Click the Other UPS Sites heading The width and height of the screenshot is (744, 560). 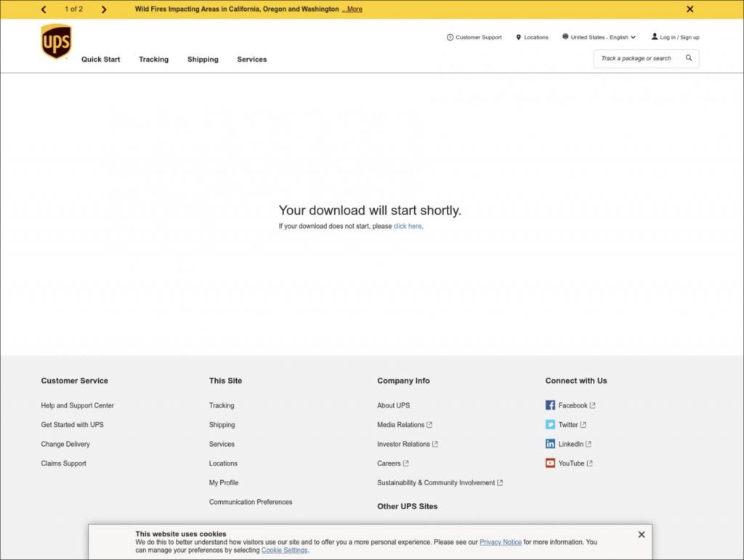407,506
